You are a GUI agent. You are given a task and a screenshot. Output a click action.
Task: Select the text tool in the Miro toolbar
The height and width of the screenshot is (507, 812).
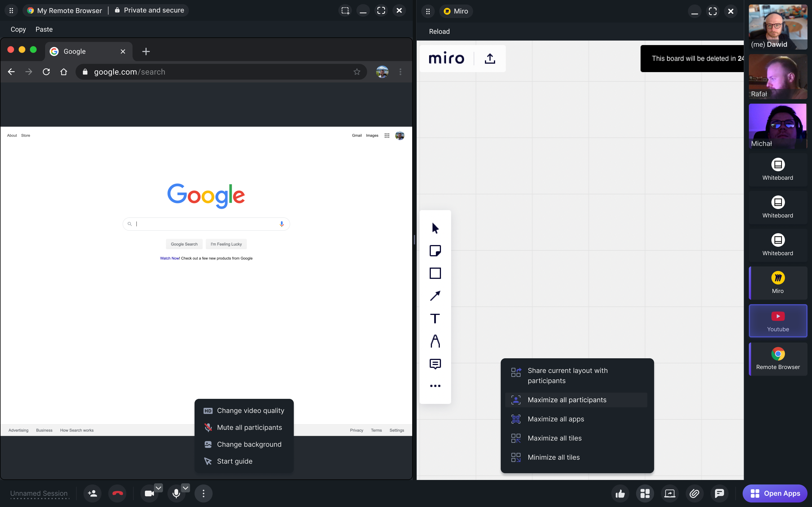click(x=435, y=318)
